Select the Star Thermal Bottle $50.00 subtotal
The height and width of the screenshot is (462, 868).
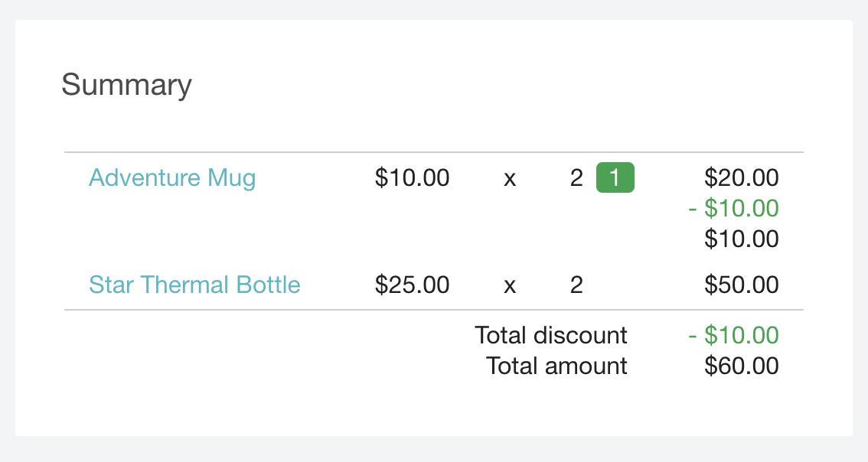pos(741,285)
